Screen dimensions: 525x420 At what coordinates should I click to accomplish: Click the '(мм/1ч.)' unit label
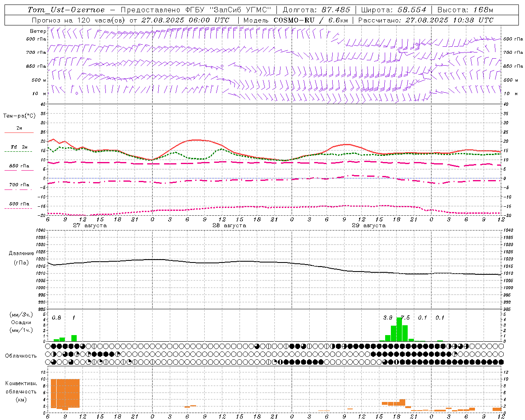click(21, 330)
